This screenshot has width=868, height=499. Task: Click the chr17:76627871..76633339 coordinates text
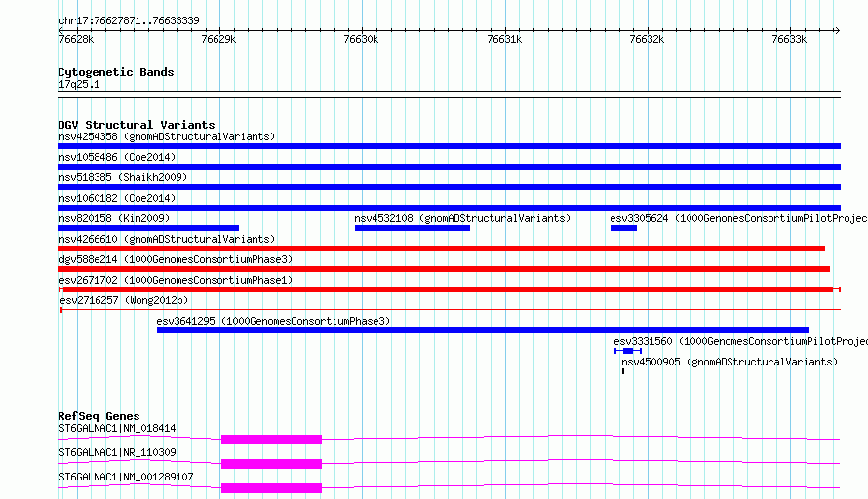(x=129, y=20)
